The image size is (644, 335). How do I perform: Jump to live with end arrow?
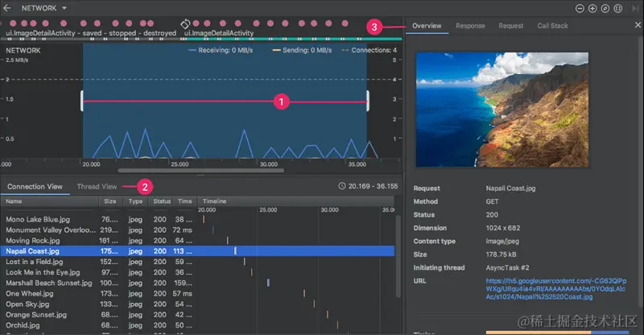pos(635,8)
